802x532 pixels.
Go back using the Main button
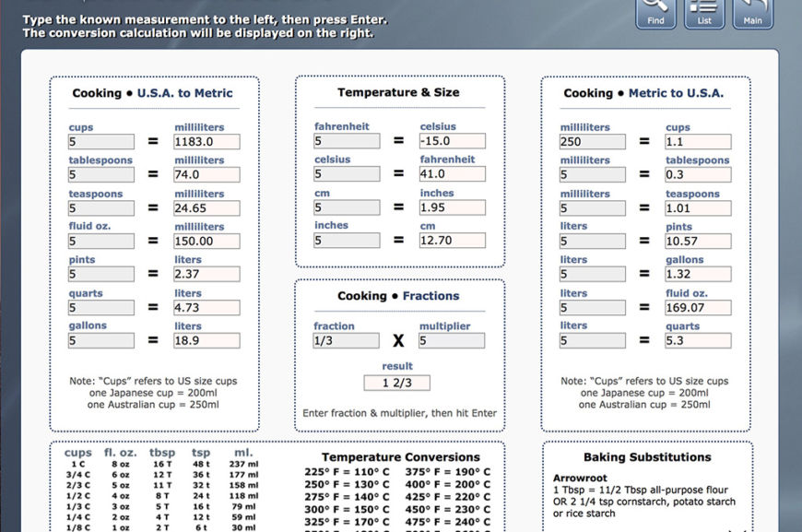[x=753, y=13]
